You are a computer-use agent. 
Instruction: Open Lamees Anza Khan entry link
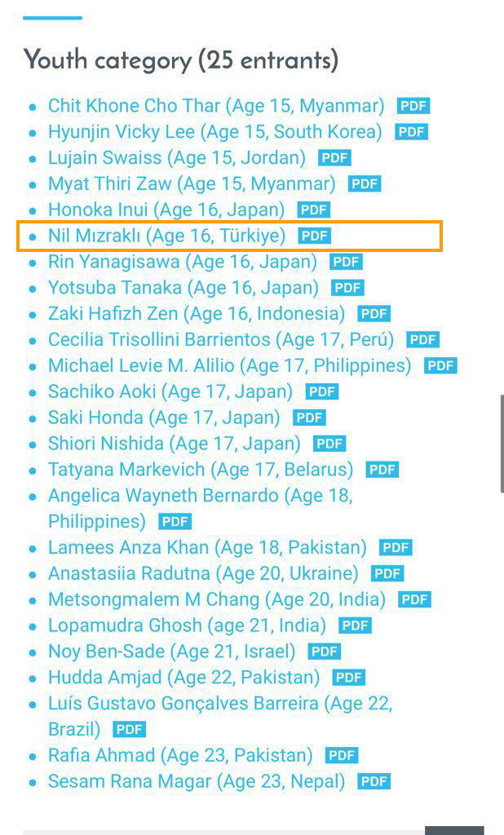[208, 548]
